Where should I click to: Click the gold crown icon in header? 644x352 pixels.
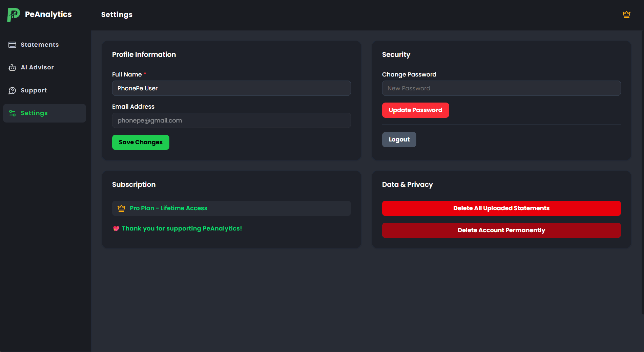coord(626,15)
